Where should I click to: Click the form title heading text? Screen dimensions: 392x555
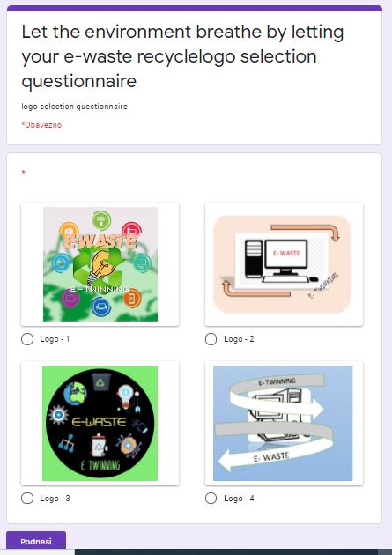pyautogui.click(x=182, y=56)
